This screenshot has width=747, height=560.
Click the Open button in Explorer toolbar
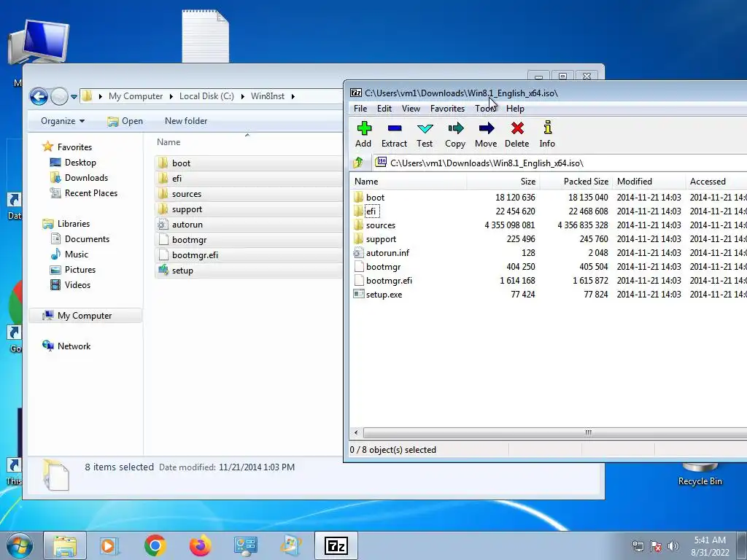point(125,121)
